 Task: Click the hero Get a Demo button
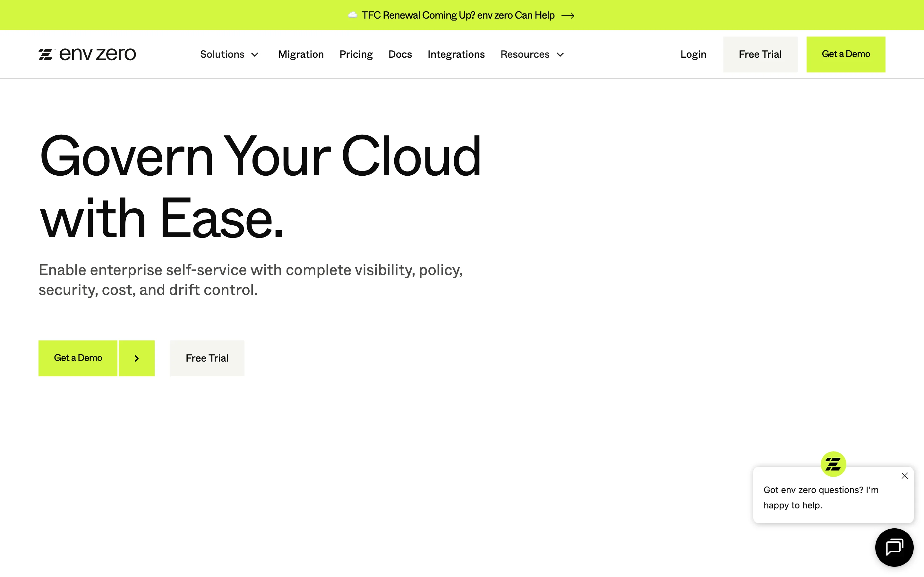click(x=78, y=358)
